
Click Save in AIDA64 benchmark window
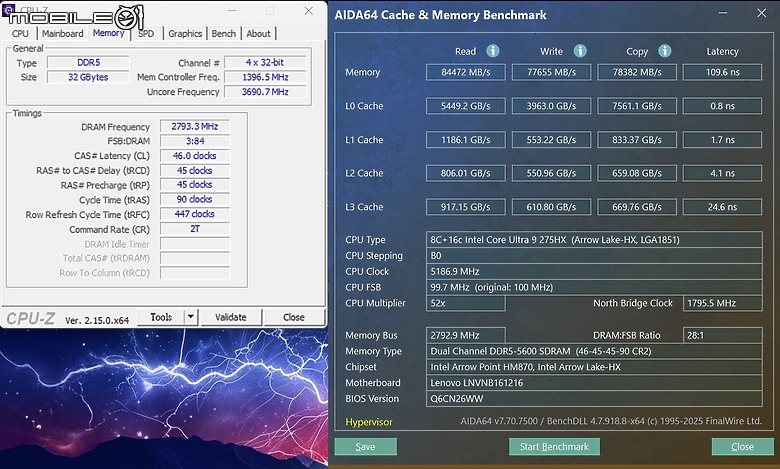pyautogui.click(x=366, y=447)
